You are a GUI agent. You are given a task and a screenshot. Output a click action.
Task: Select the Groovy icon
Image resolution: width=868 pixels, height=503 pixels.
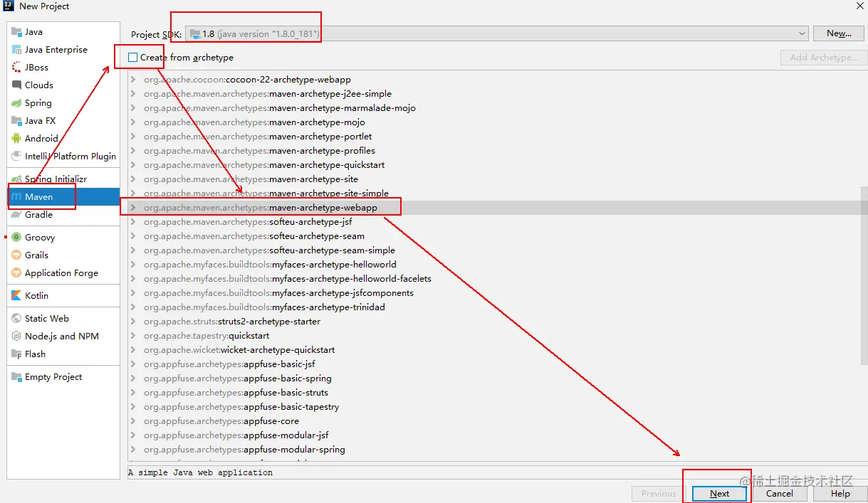click(x=16, y=238)
